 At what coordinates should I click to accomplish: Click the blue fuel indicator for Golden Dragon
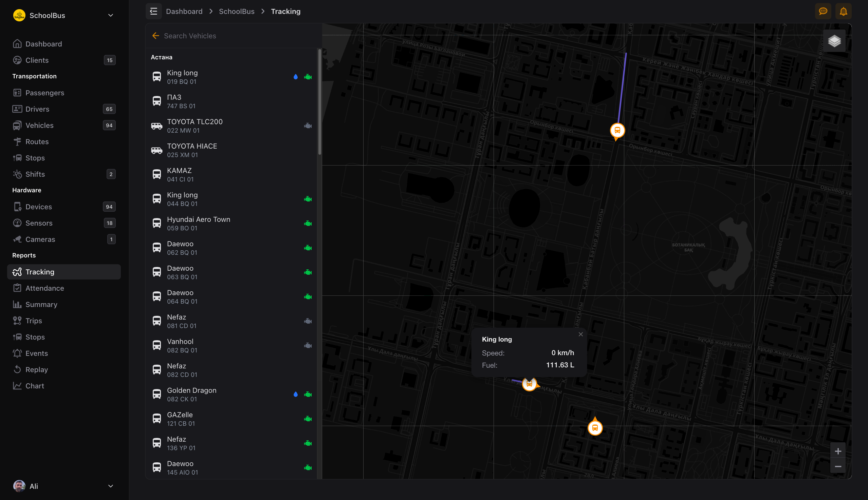pos(296,394)
